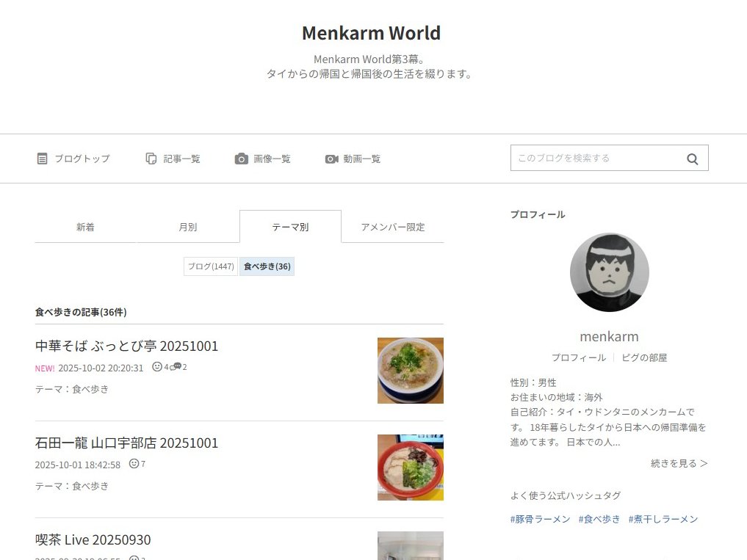
Task: Select the 食べ歩き(36) theme filter
Action: click(x=267, y=266)
